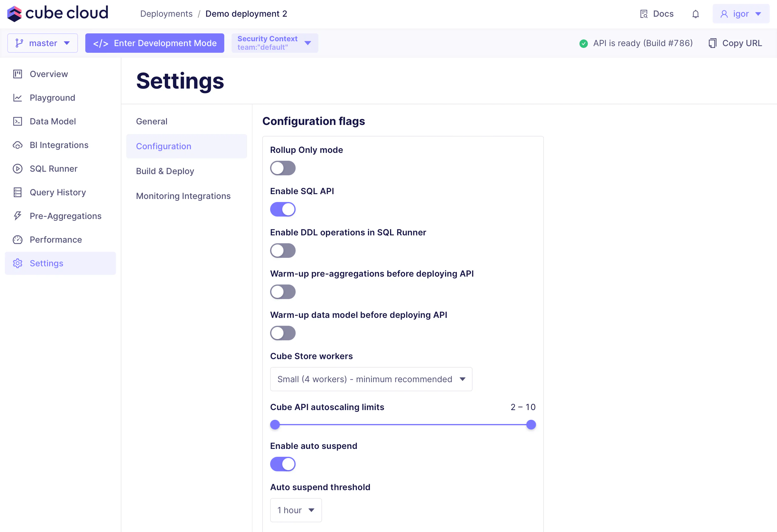Click the notifications bell icon

coord(695,14)
